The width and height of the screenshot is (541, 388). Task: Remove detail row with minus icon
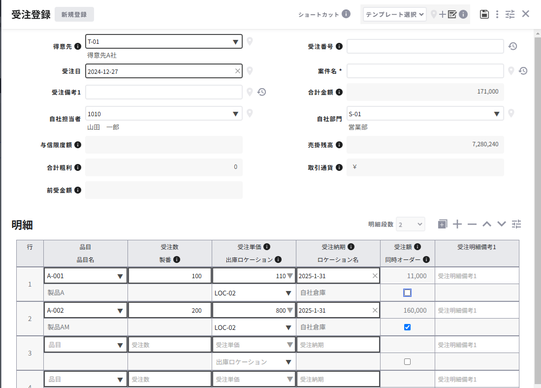point(472,224)
